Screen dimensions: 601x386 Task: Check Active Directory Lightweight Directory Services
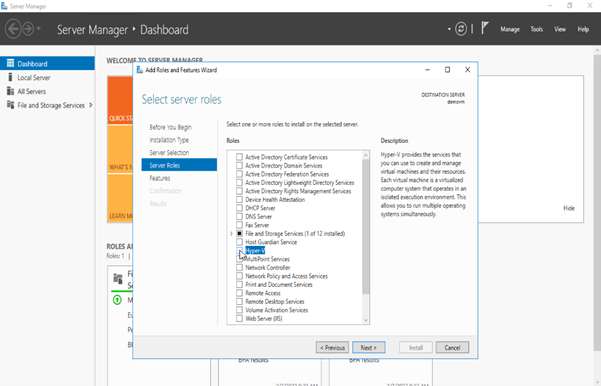point(239,182)
